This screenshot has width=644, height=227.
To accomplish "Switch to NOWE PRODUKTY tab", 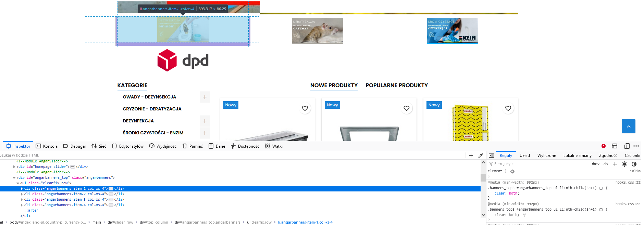I will click(334, 85).
